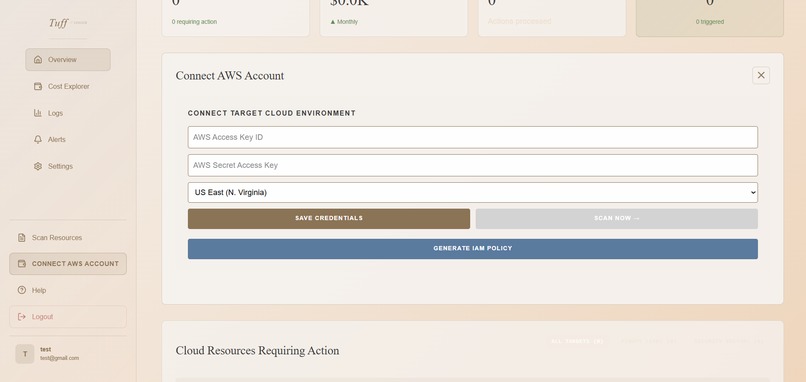Open the Overview page
Viewport: 806px width, 382px height.
pyautogui.click(x=68, y=60)
